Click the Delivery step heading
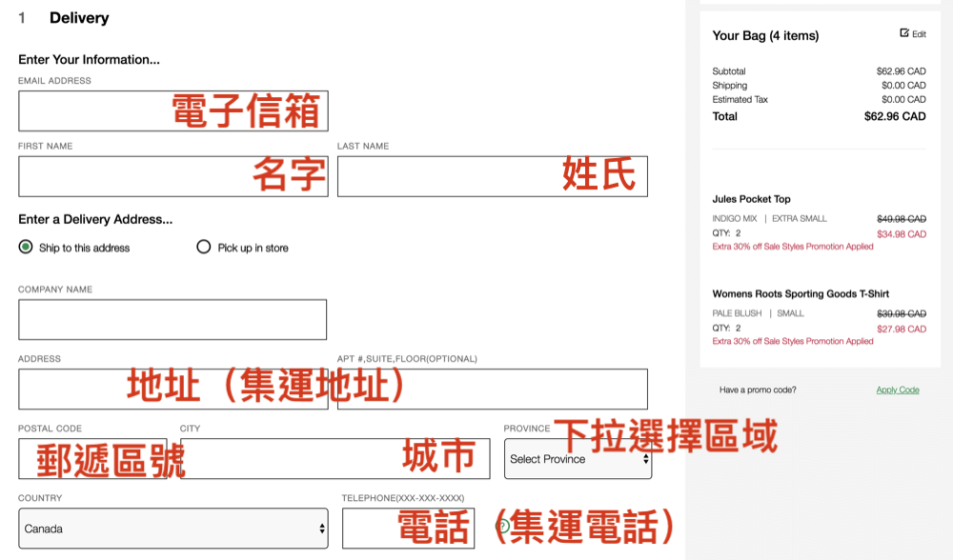 pyautogui.click(x=79, y=18)
